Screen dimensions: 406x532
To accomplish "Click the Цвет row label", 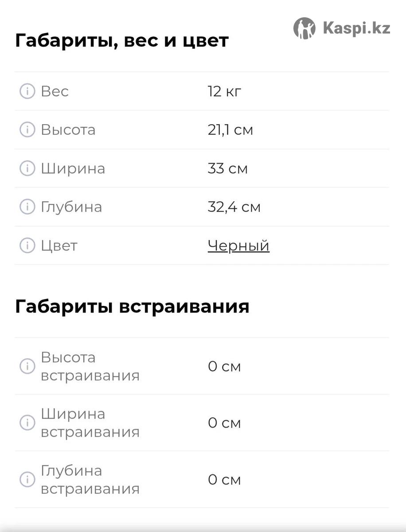I will [59, 246].
